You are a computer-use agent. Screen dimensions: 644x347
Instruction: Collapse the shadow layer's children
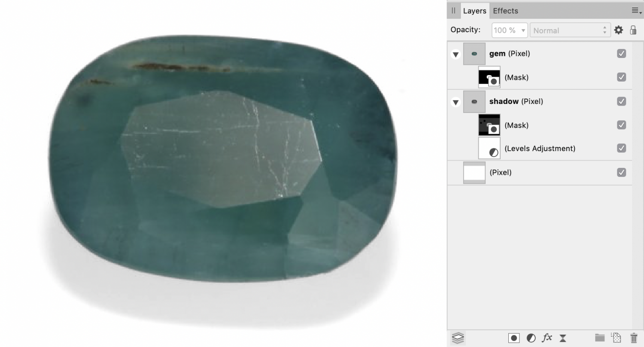pyautogui.click(x=455, y=101)
